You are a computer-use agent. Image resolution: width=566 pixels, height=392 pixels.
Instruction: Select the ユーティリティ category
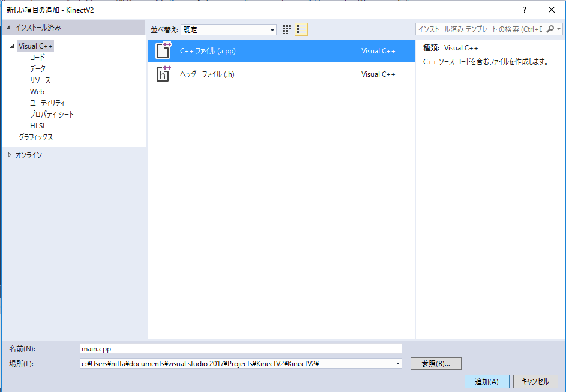pyautogui.click(x=47, y=103)
